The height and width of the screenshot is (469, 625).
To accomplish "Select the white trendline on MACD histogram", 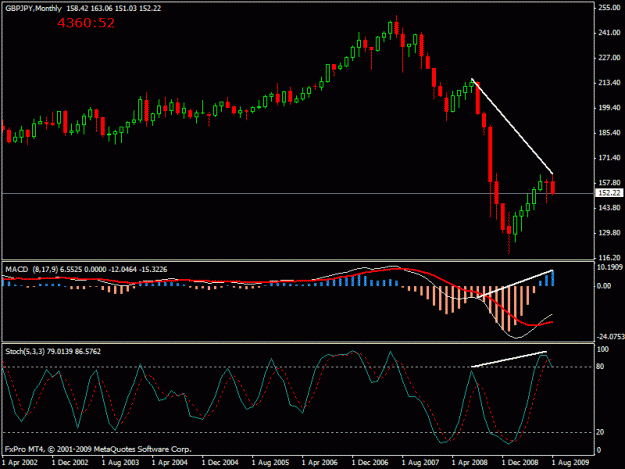I will point(515,285).
